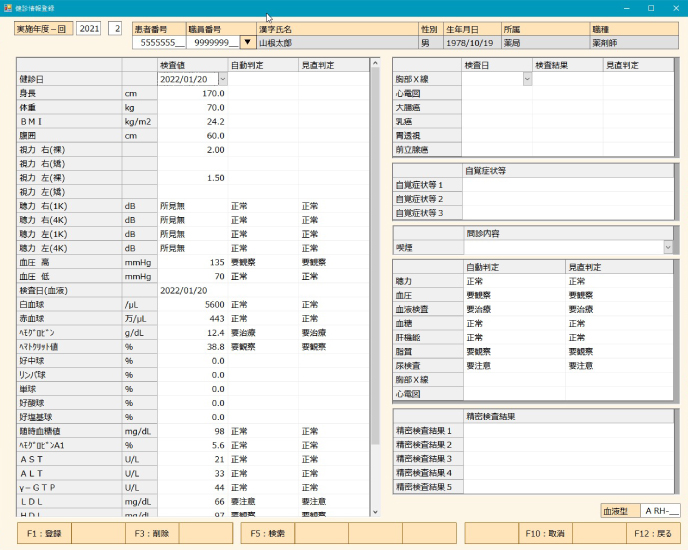Open the 健診日 date picker dropdown

coord(223,79)
